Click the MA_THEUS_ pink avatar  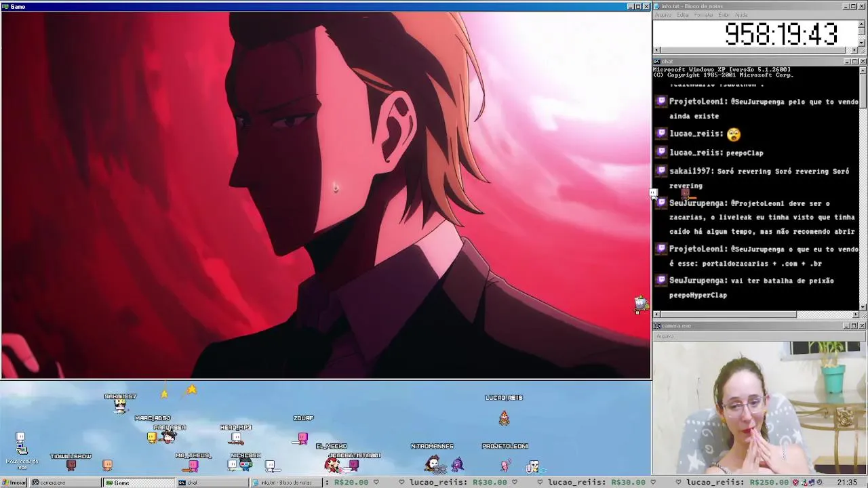(x=193, y=466)
